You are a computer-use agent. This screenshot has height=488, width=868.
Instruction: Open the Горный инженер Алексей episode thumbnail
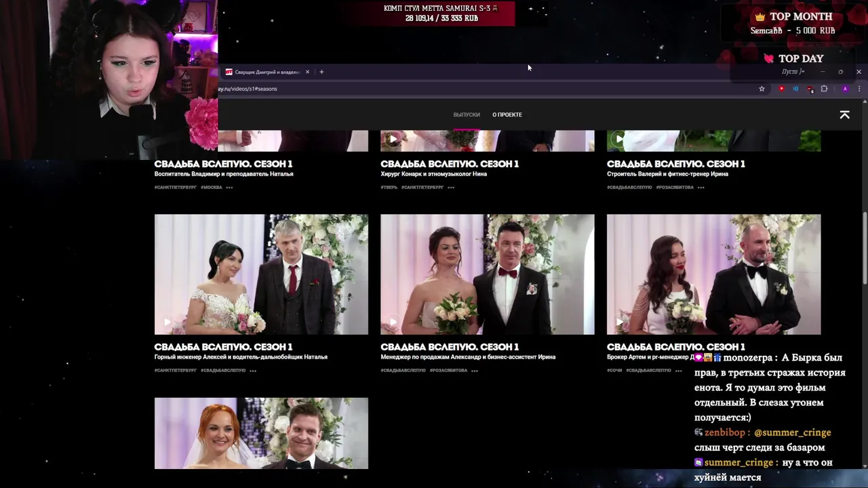pyautogui.click(x=261, y=274)
